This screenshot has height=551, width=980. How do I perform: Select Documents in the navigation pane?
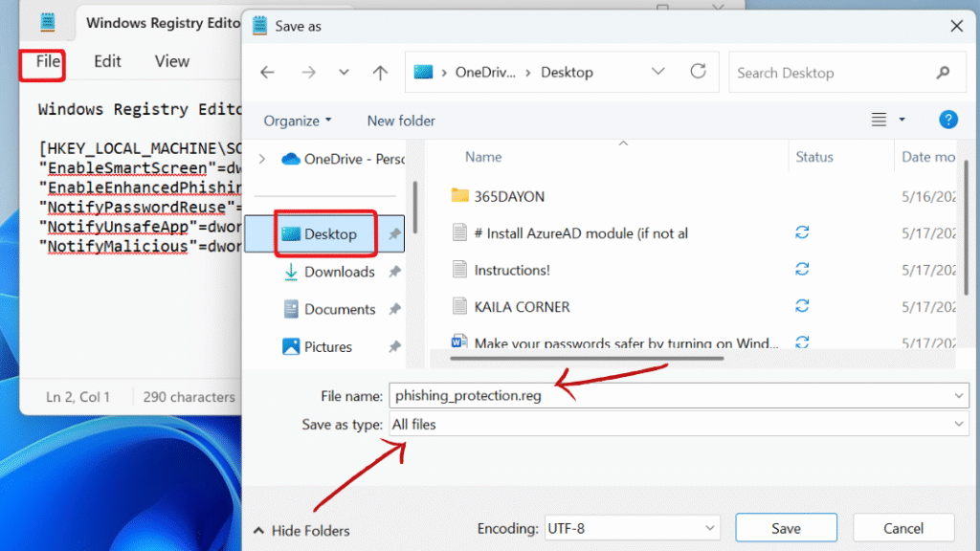[x=340, y=309]
